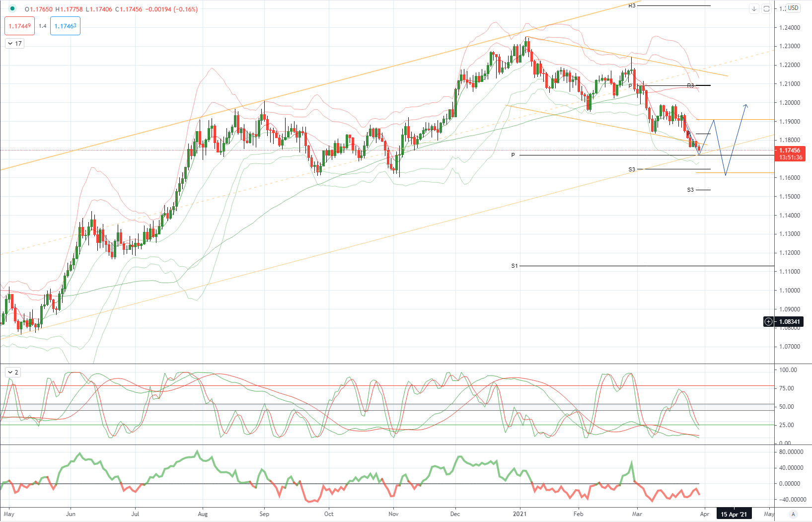Click the green market status dot
Screen dimensions: 812x522
point(12,9)
